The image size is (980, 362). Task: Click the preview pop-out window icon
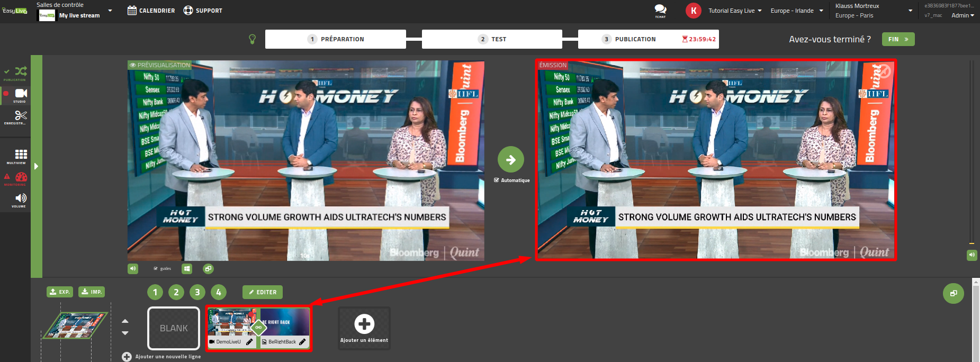coord(208,269)
